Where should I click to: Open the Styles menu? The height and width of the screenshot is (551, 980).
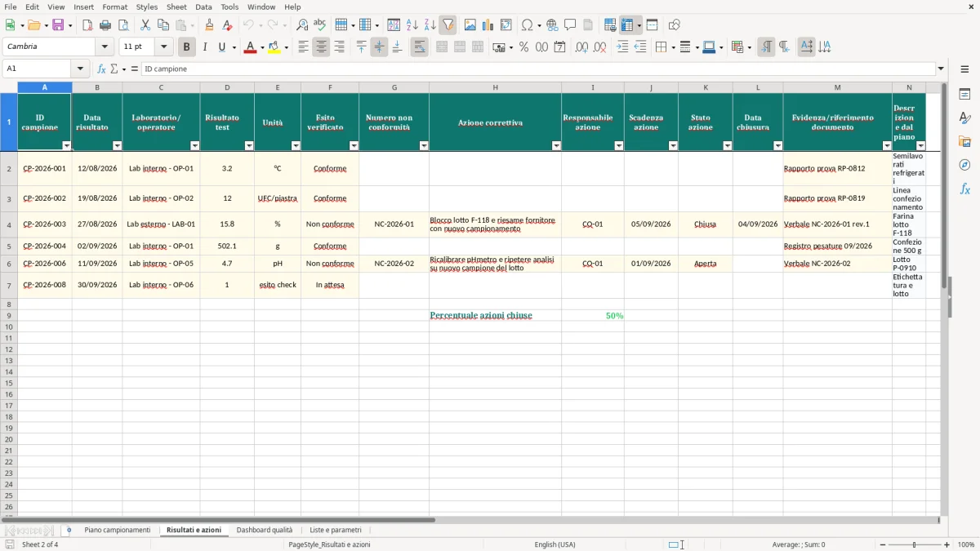[147, 7]
